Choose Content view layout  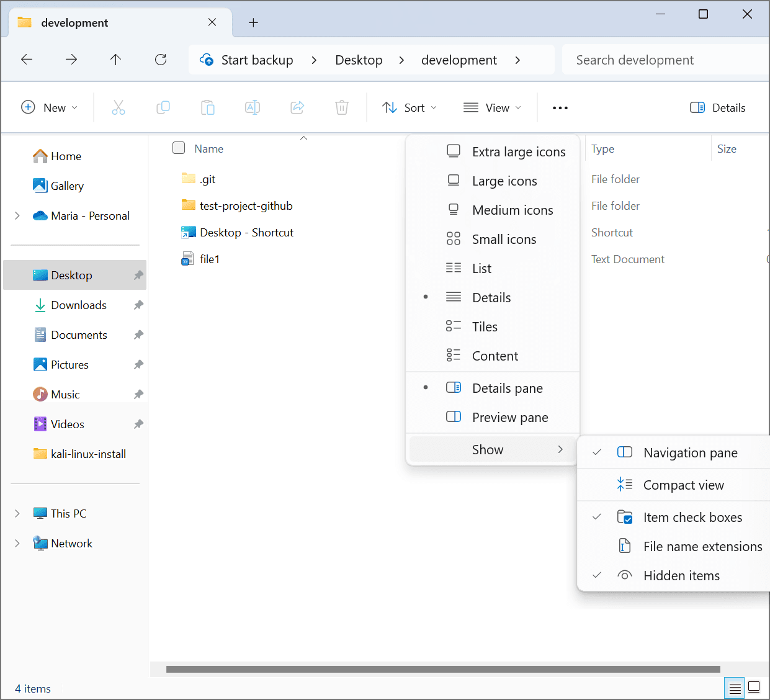tap(493, 356)
